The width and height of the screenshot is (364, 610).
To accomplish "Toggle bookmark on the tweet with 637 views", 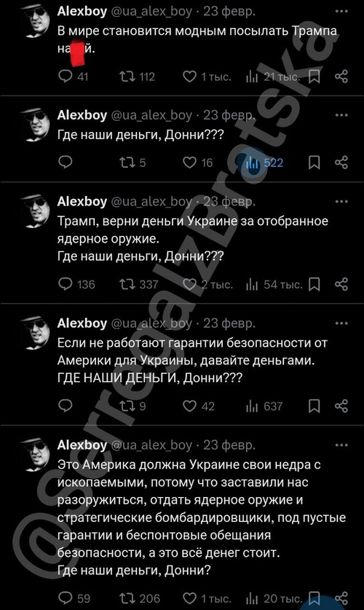I will click(x=314, y=407).
